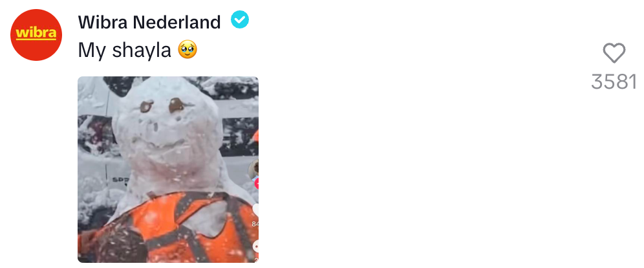
Task: Click the snowman's left chocolate eye
Action: point(147,106)
